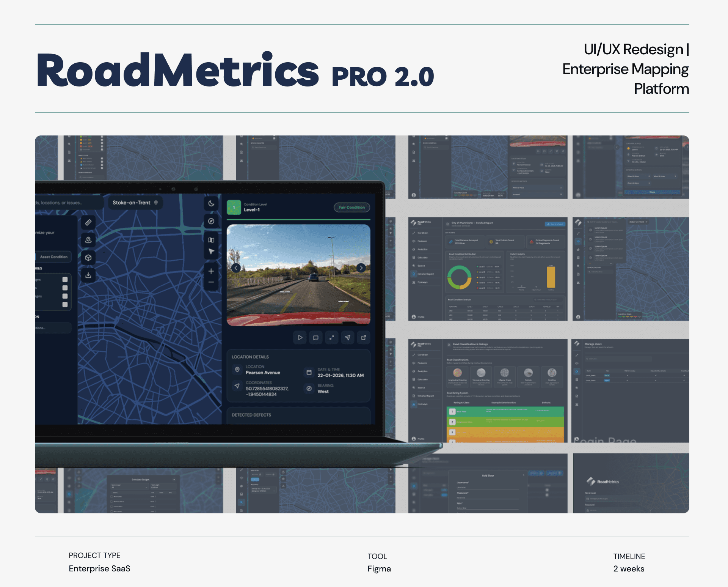Image resolution: width=728 pixels, height=587 pixels.
Task: Select the ruler measure tool
Action: click(x=88, y=222)
